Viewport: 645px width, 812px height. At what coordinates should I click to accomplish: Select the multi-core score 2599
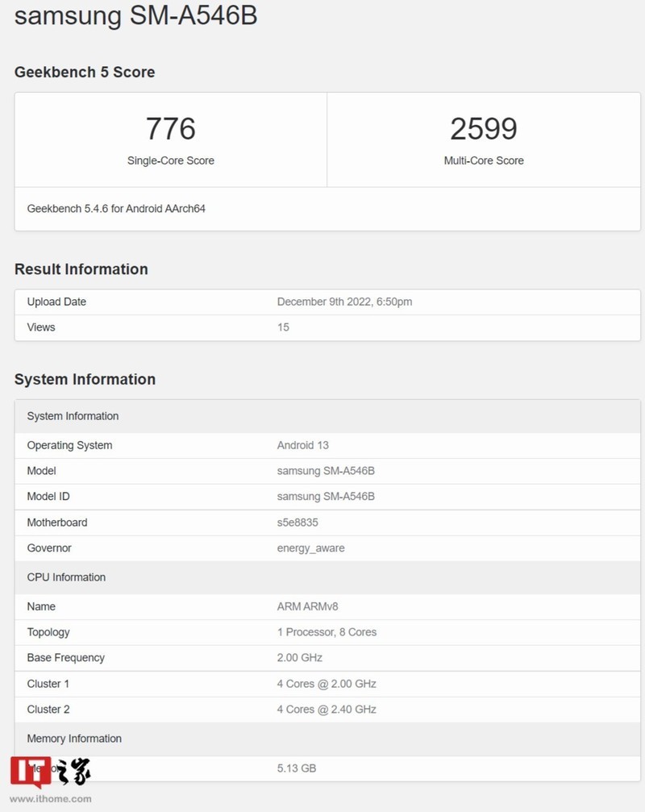pos(484,129)
